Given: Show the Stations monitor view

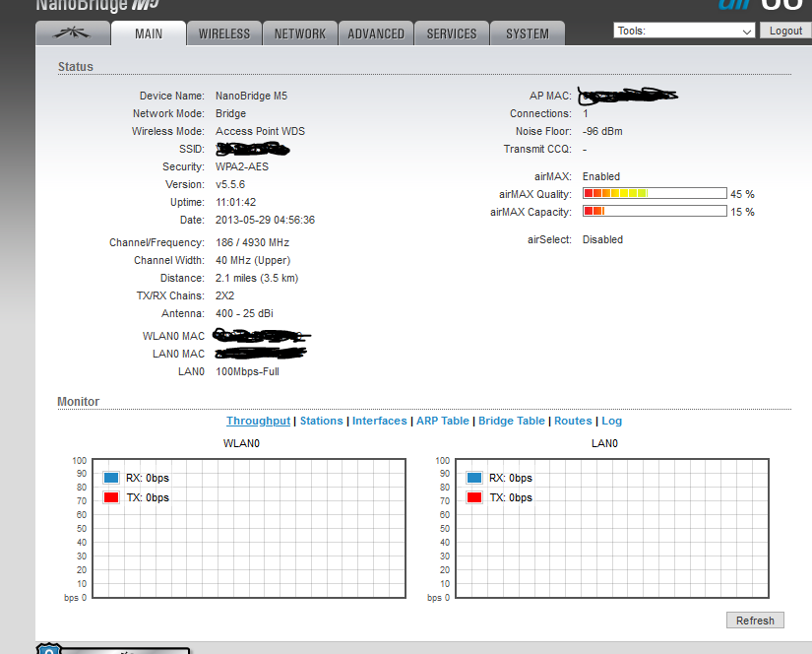Looking at the screenshot, I should pos(321,421).
